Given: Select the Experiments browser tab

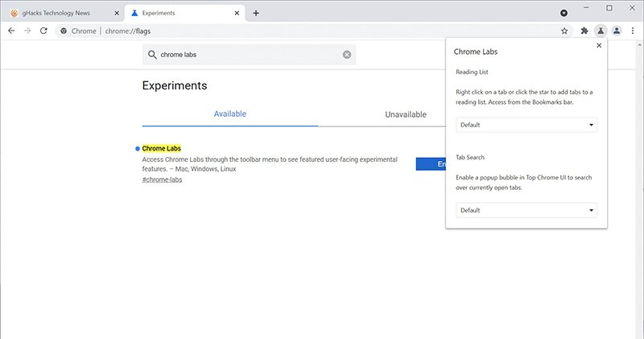Looking at the screenshot, I should [x=185, y=13].
